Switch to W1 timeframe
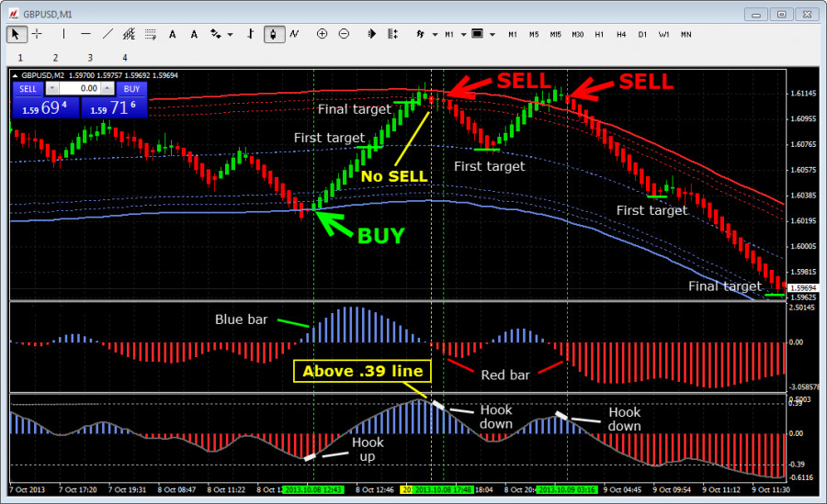827x504 pixels. (663, 35)
